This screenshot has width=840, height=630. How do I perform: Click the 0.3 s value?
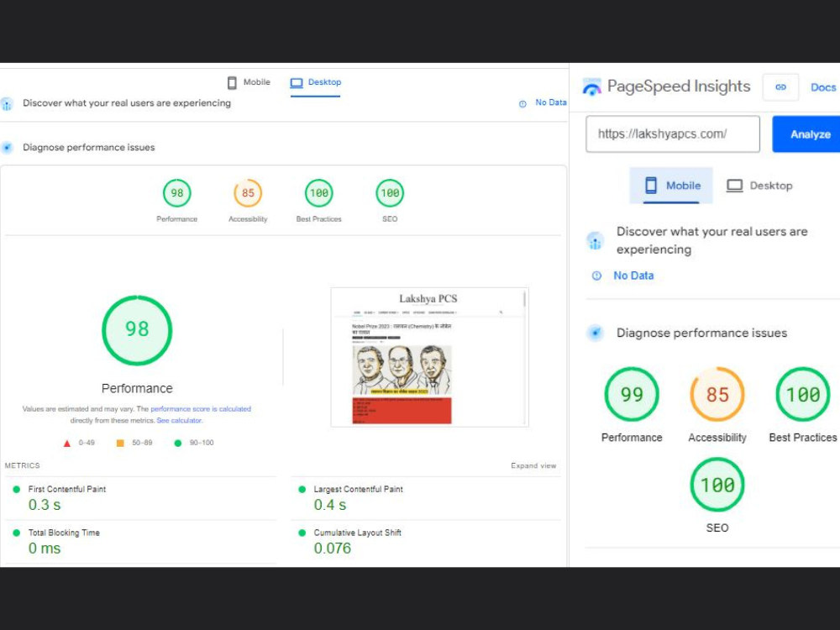point(45,505)
